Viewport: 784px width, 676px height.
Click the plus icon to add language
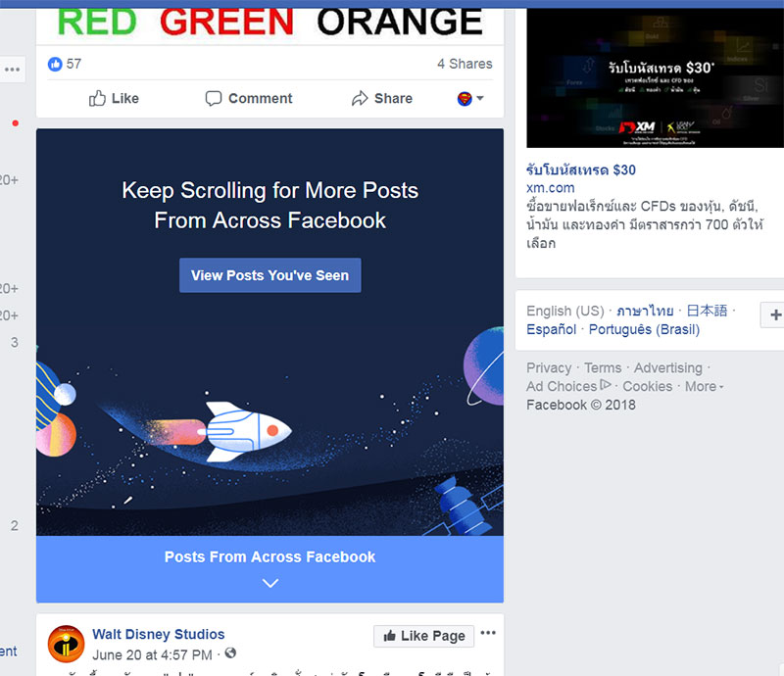click(x=775, y=315)
